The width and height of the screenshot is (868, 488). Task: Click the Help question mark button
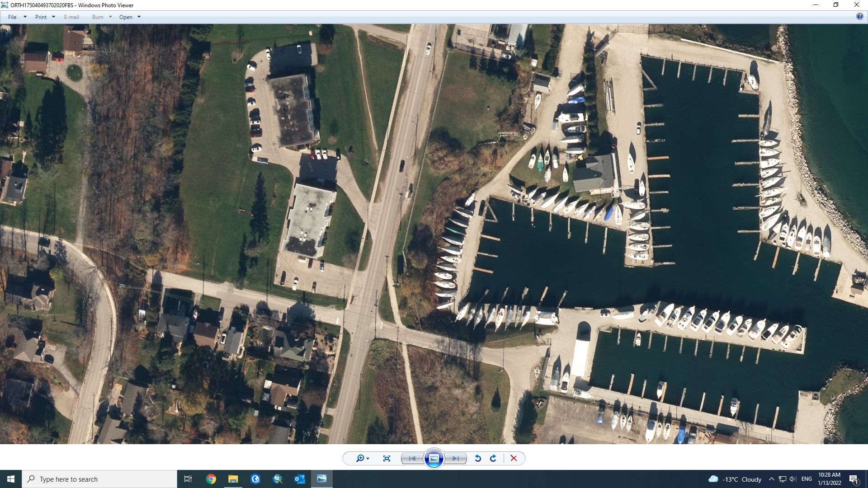pyautogui.click(x=860, y=17)
